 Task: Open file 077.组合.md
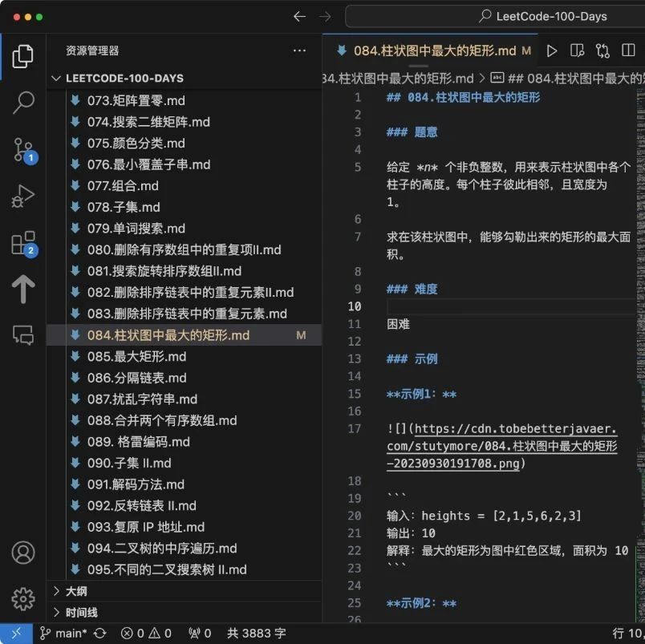pos(185,186)
